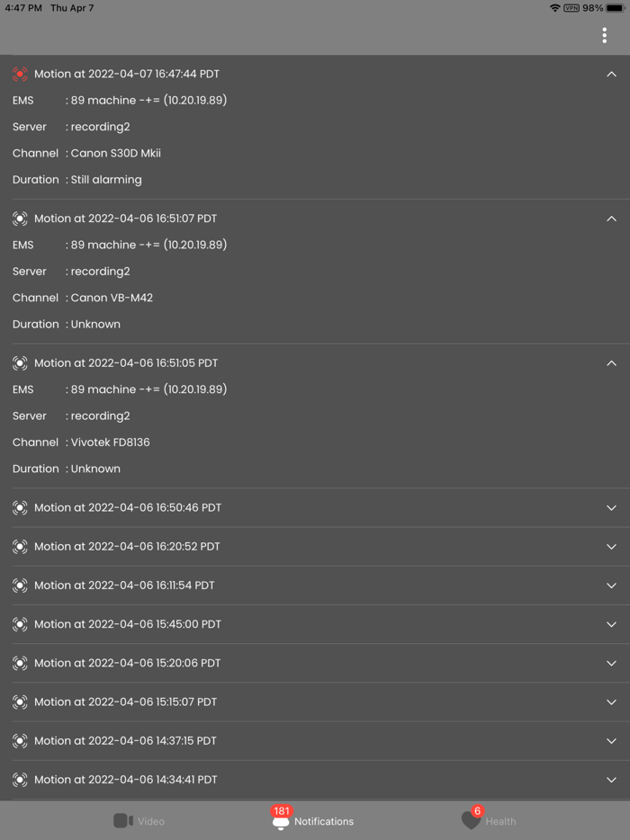This screenshot has width=630, height=840.
Task: Tap the Video camera icon
Action: click(x=123, y=820)
